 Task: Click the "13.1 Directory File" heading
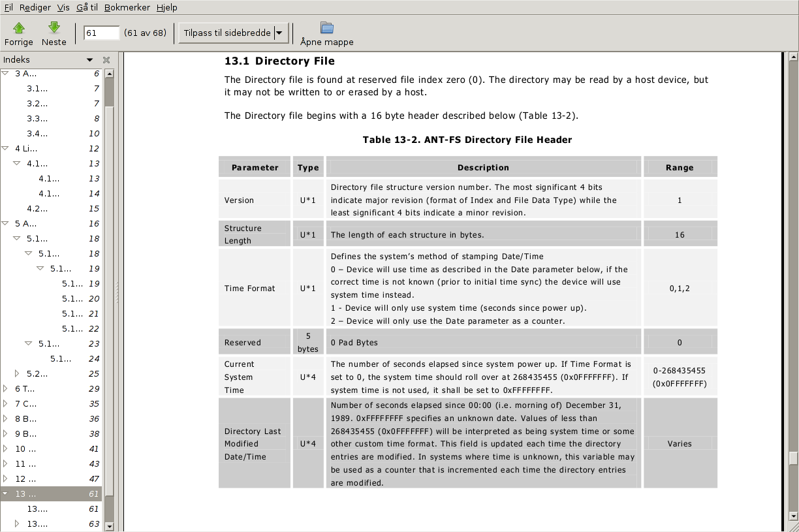tap(279, 61)
